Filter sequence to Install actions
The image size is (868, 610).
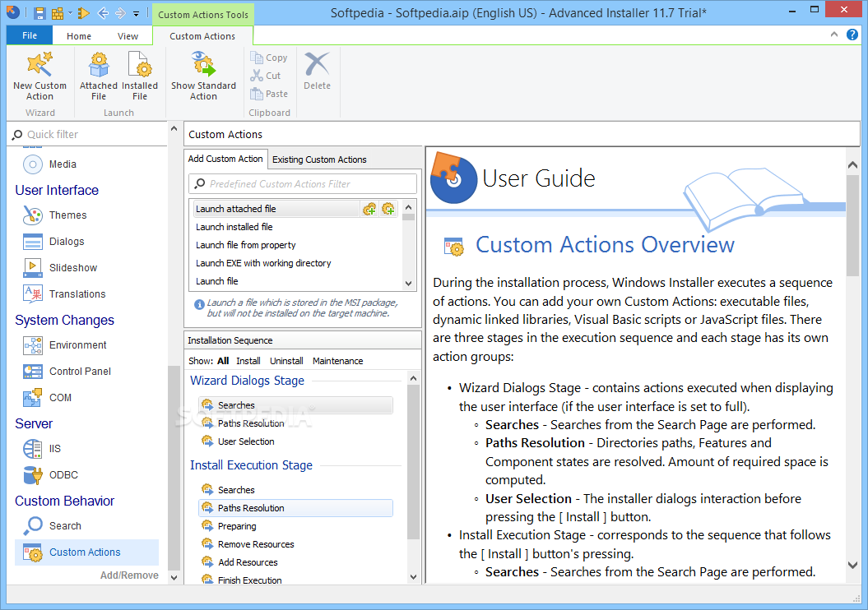click(x=248, y=361)
